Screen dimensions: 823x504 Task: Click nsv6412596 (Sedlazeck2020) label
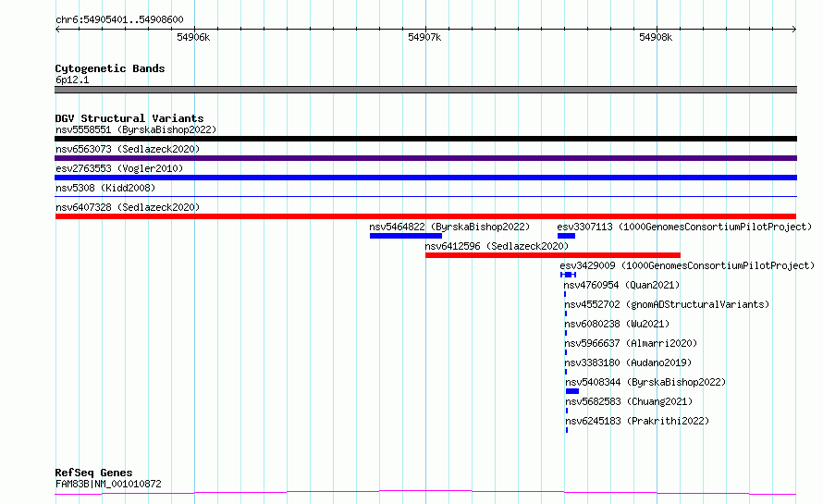[x=497, y=246]
